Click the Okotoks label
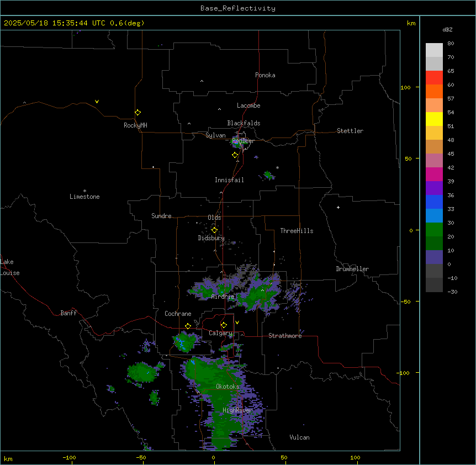 point(228,387)
